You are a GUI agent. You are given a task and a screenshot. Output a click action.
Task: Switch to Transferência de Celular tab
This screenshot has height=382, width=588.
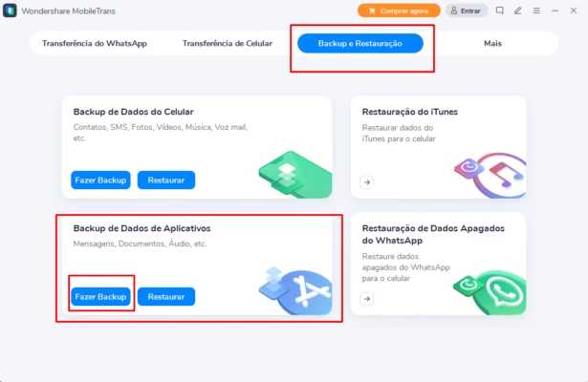click(228, 43)
